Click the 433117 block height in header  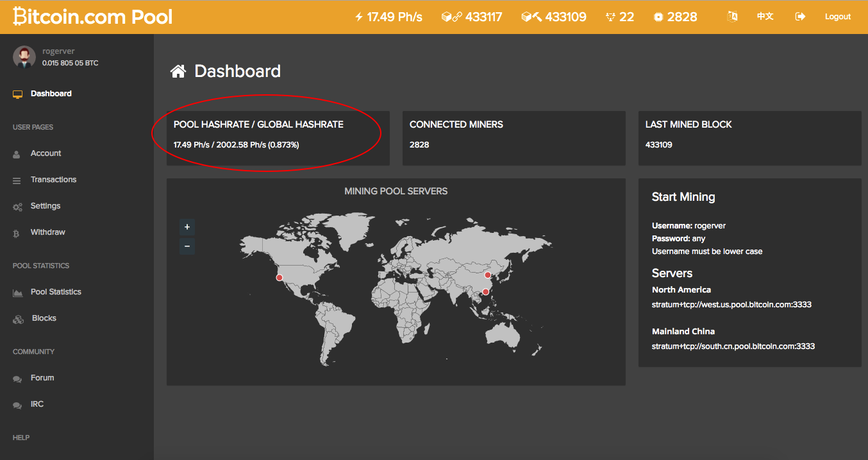(484, 17)
